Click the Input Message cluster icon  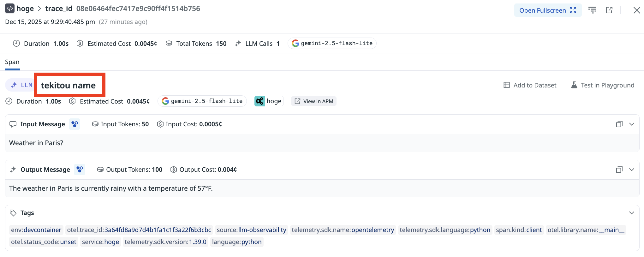pos(75,124)
